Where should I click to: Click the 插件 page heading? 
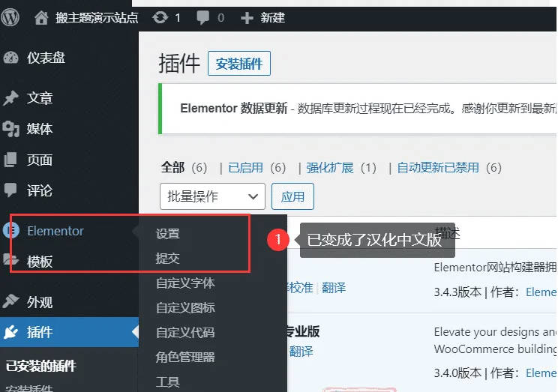[179, 64]
